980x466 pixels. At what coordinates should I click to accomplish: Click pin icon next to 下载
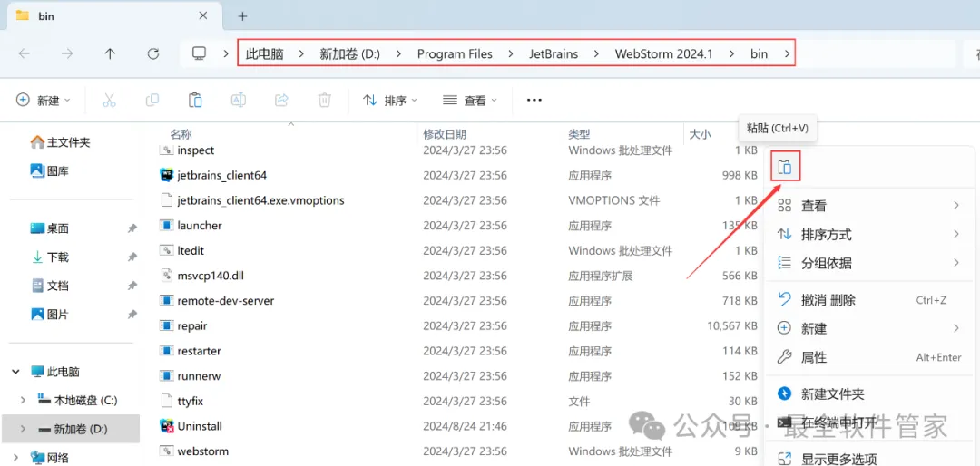pyautogui.click(x=132, y=257)
